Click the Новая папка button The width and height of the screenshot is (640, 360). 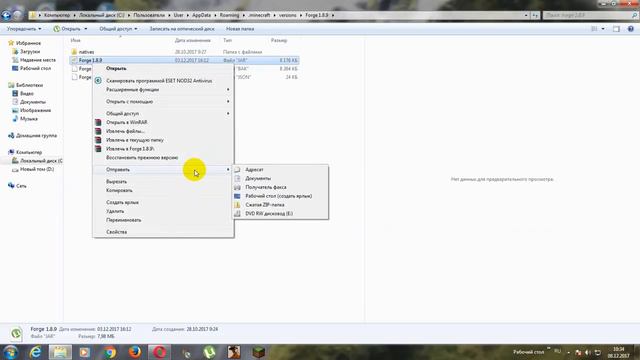tap(240, 29)
